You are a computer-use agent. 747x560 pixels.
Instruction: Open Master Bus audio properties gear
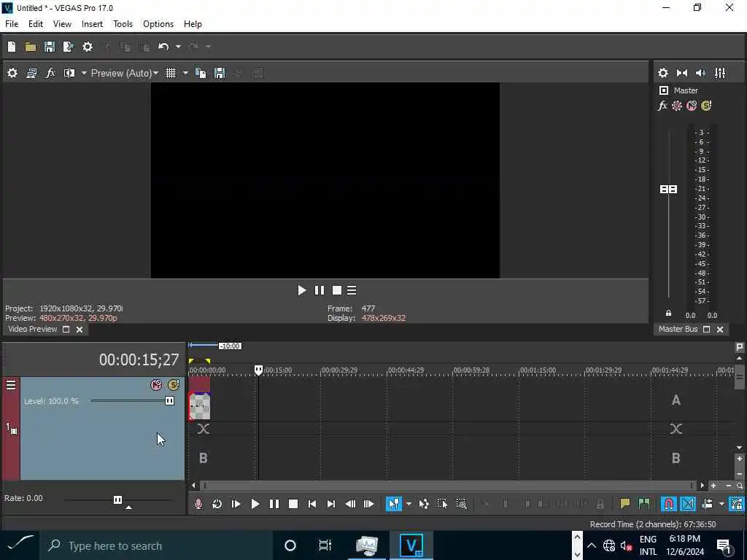point(662,73)
